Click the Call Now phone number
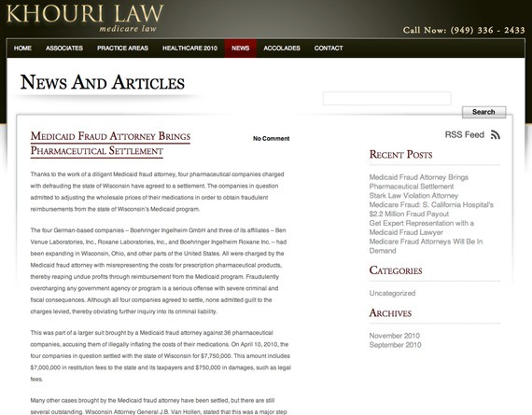This screenshot has height=415, width=532. pos(464,30)
